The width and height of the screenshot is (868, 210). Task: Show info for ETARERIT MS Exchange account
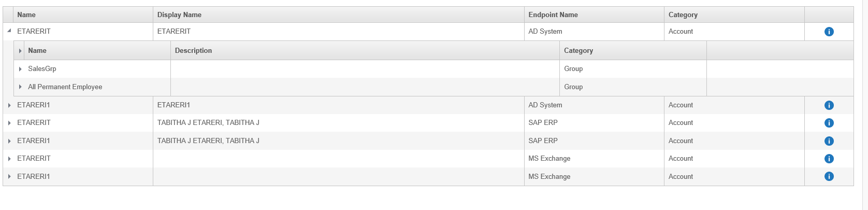[829, 159]
